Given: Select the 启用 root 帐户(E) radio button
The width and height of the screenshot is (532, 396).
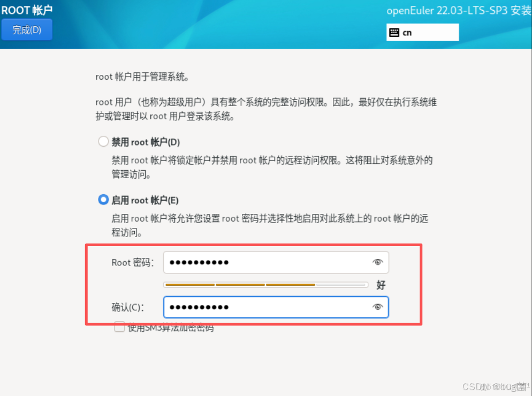Looking at the screenshot, I should [103, 200].
